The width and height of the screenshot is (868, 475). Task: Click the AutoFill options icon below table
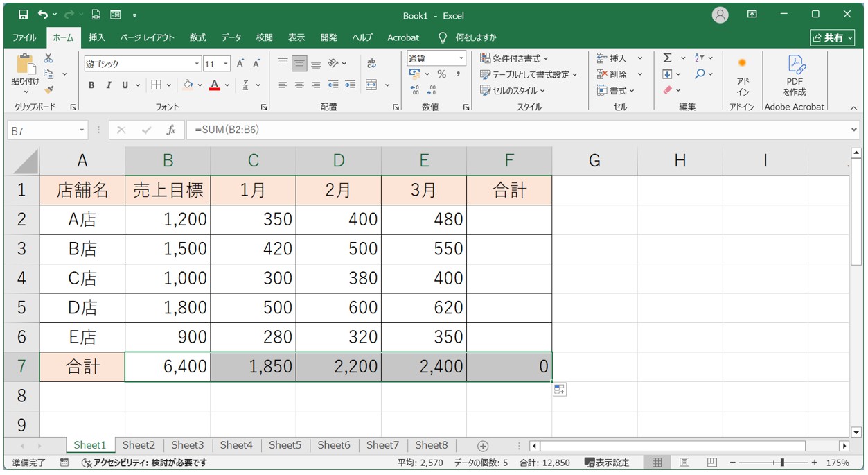(560, 389)
